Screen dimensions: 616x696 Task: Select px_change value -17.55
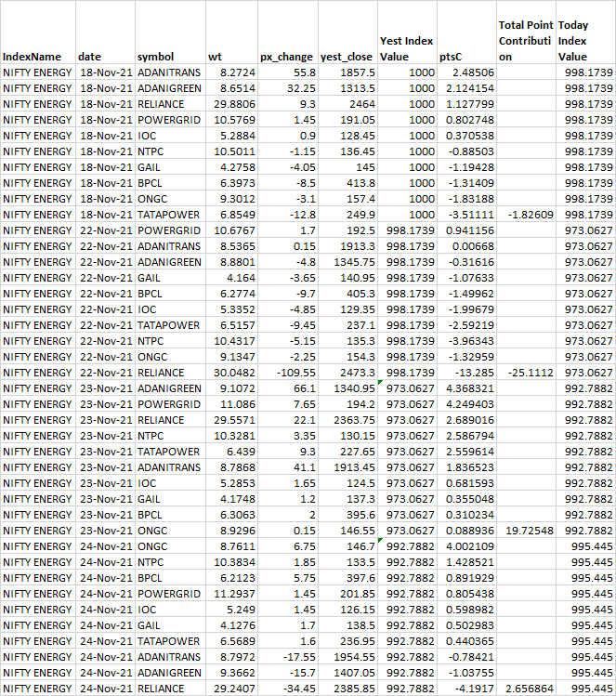299,657
